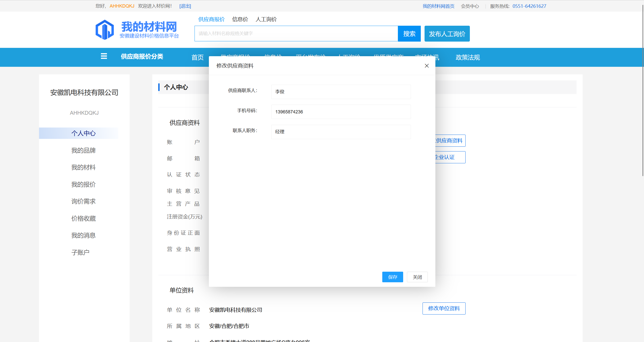Click the 搜索 button
The height and width of the screenshot is (342, 644).
[409, 34]
